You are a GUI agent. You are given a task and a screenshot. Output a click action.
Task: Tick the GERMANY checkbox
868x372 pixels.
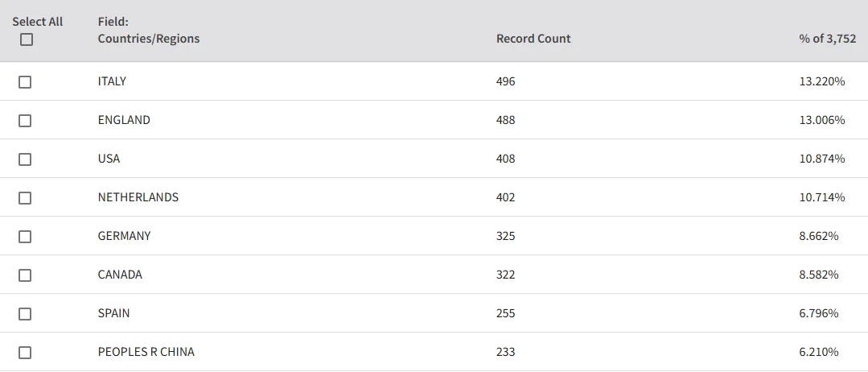click(25, 237)
